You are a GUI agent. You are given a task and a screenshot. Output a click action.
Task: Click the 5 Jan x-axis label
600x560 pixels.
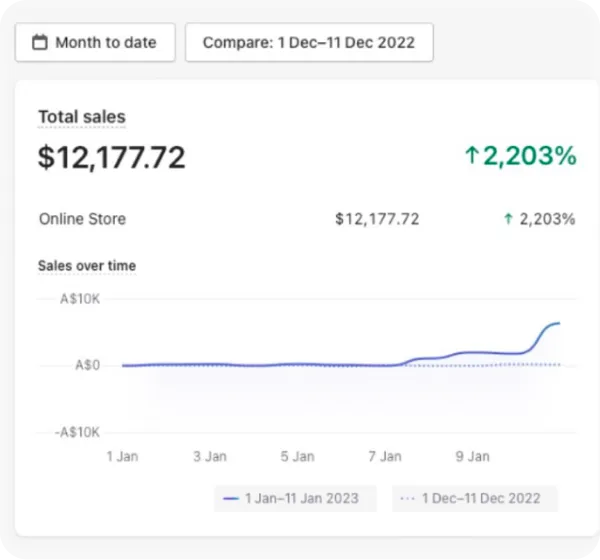pos(298,456)
